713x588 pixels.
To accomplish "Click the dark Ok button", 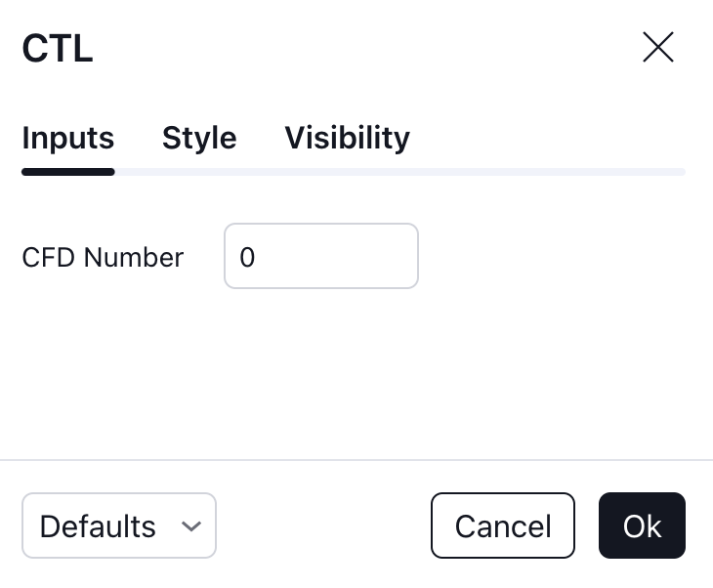I will tap(642, 525).
